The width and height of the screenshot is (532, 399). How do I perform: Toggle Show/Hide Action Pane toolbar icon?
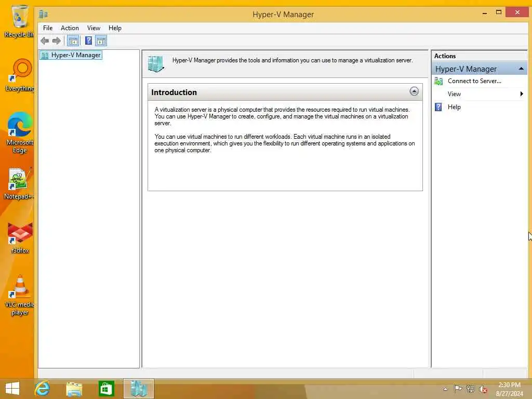[101, 41]
